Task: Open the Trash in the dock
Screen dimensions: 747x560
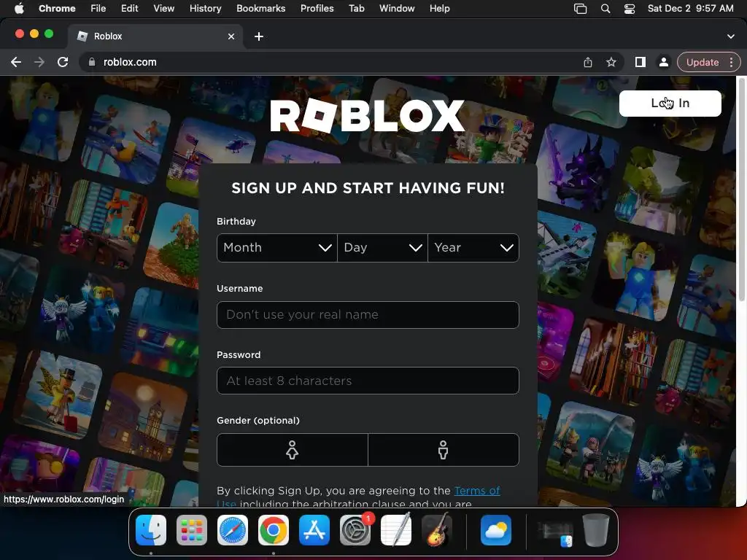Action: click(x=595, y=530)
